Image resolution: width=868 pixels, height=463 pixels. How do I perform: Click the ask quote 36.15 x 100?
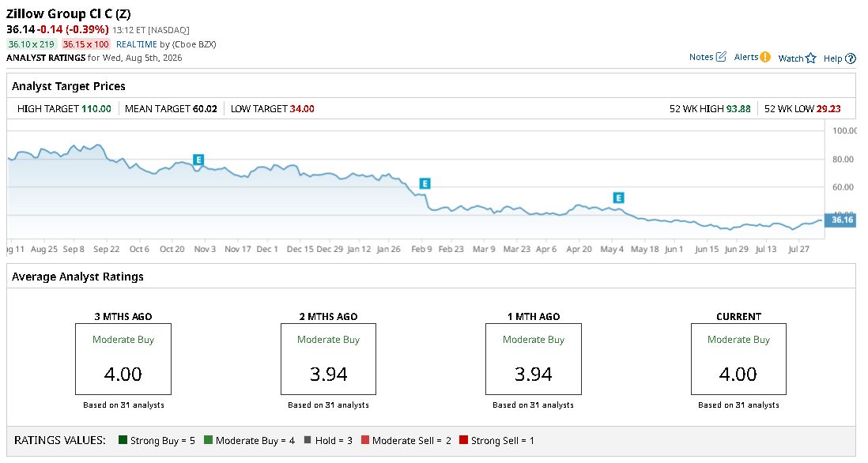(86, 44)
